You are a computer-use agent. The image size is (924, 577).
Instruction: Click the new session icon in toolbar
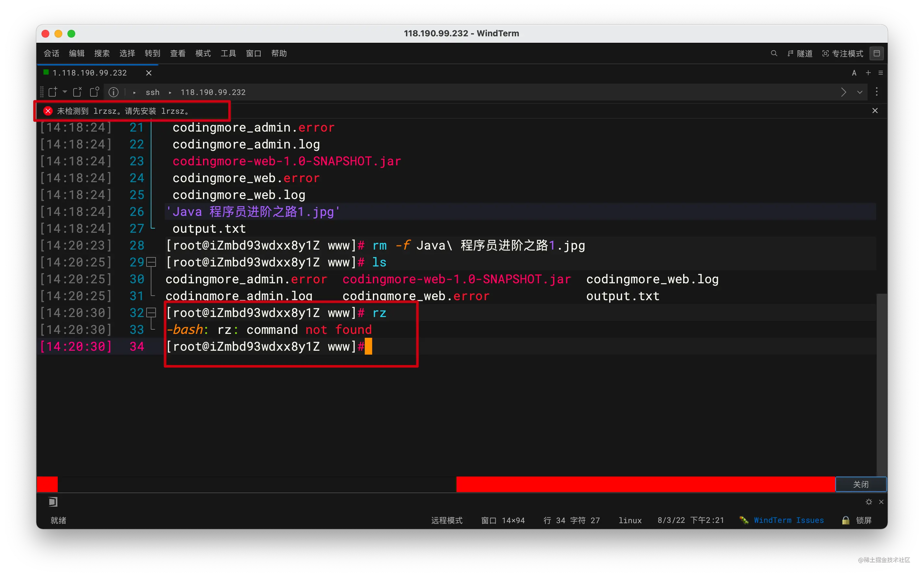(53, 92)
